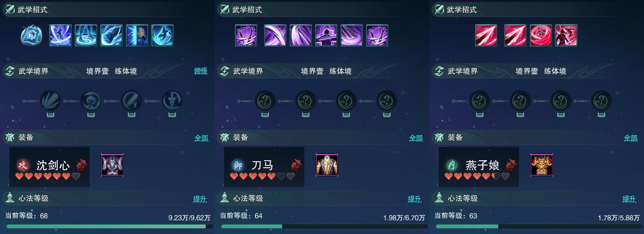Image resolution: width=644 pixels, height=234 pixels.
Task: Select the 沈剑心 character card
Action: pos(50,167)
